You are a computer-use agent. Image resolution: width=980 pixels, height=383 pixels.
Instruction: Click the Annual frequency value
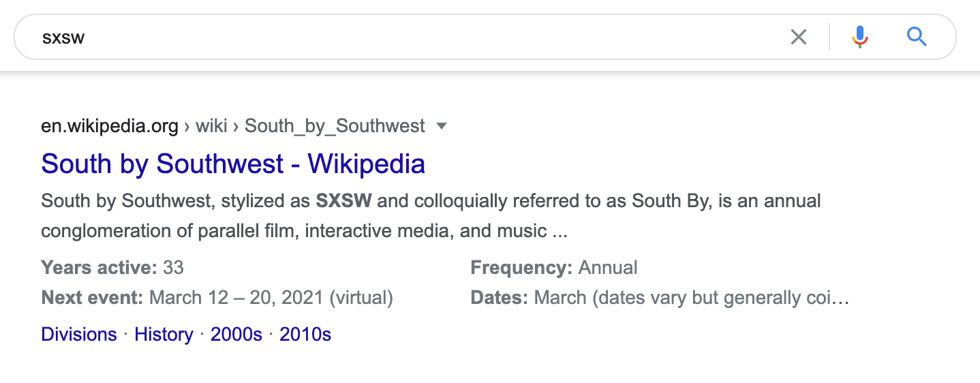click(x=608, y=267)
